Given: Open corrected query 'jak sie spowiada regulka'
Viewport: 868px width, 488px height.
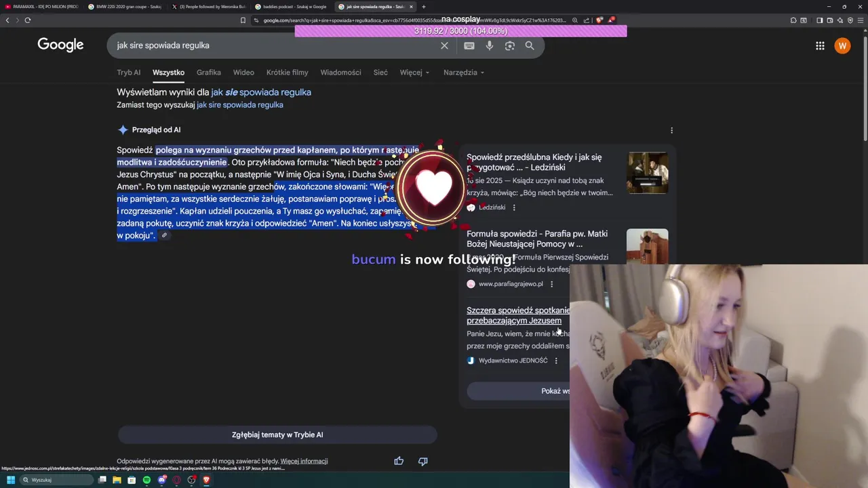Looking at the screenshot, I should click(x=261, y=92).
